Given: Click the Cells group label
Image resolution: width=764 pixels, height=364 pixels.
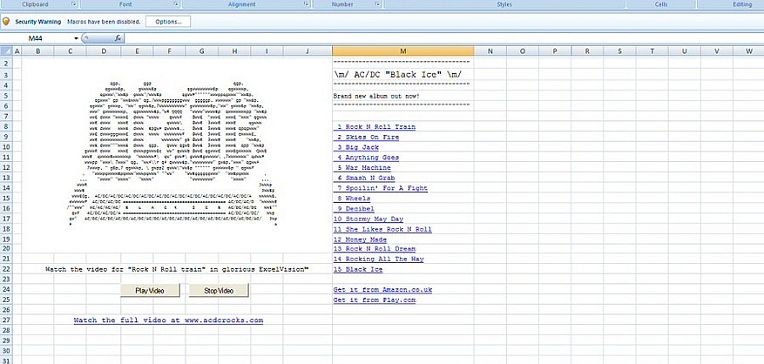Looking at the screenshot, I should tap(661, 4).
